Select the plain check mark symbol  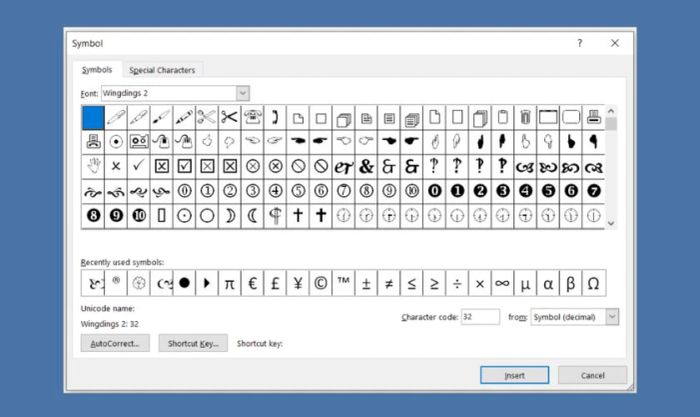click(x=138, y=166)
